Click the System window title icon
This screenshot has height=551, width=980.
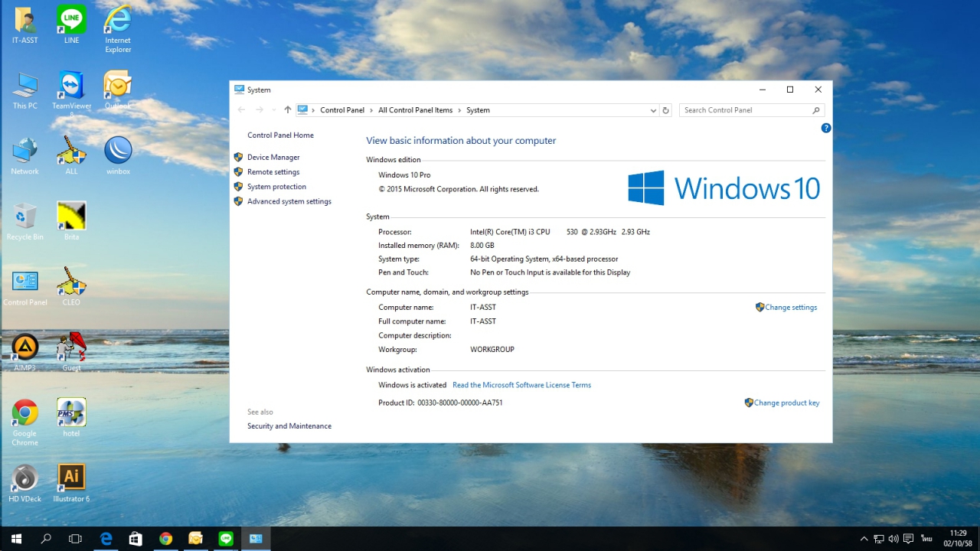[240, 90]
